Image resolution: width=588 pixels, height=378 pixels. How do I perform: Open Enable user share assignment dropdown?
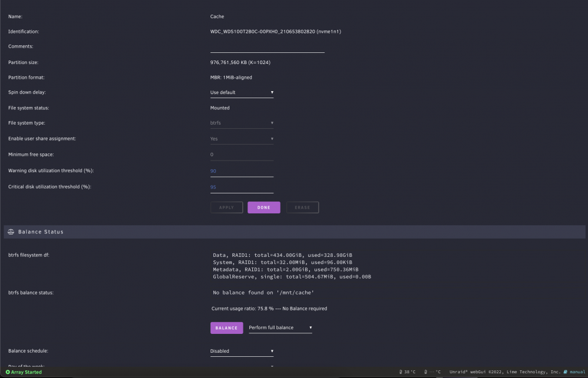(x=242, y=139)
